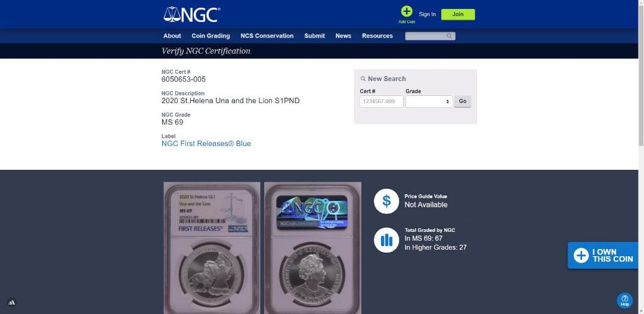Click the Join button
Viewport: 644px width, 314px height.
(x=458, y=14)
